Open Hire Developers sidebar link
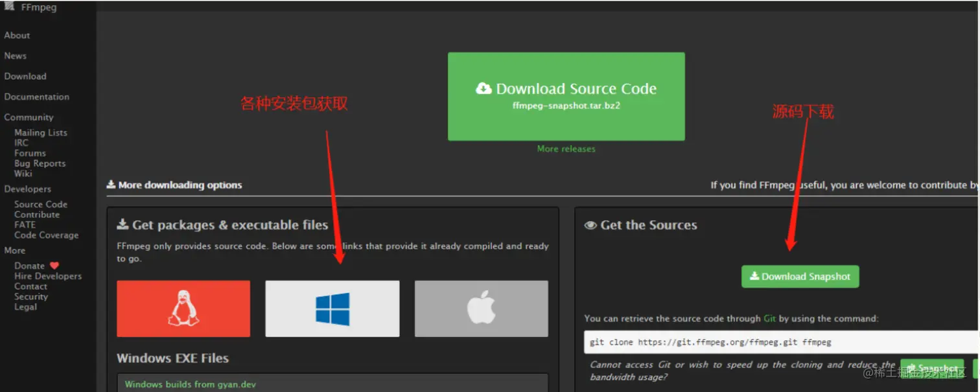 [48, 276]
